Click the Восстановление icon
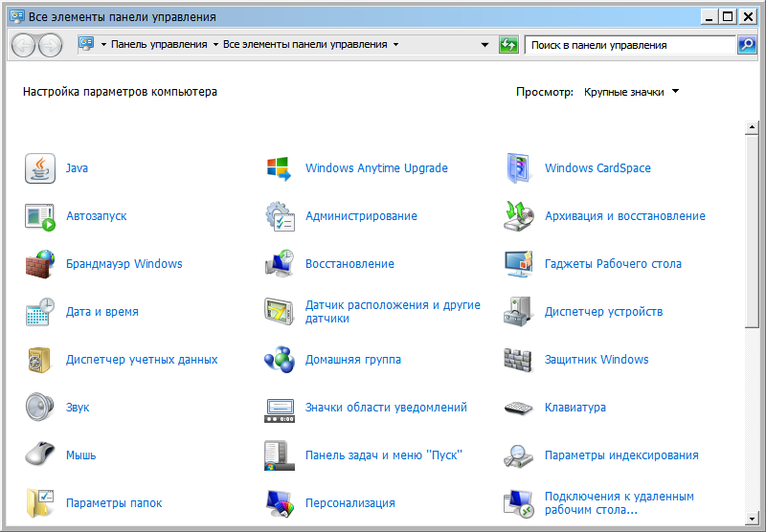Screen dimensions: 766x532 (x=279, y=264)
